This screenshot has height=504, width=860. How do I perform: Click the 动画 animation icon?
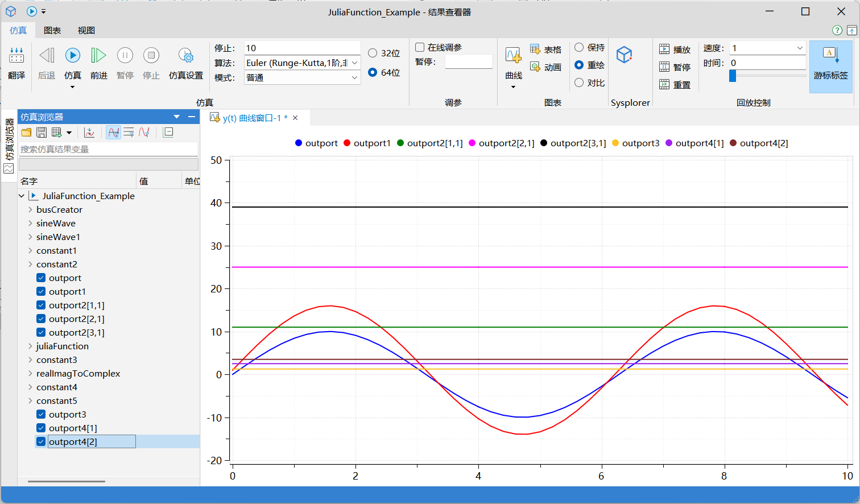click(545, 67)
